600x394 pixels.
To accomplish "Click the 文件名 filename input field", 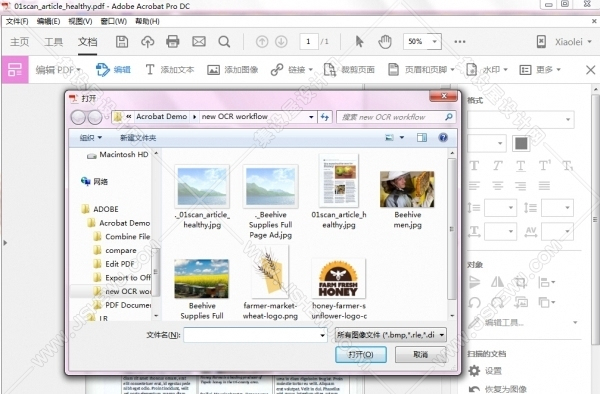I will 255,335.
